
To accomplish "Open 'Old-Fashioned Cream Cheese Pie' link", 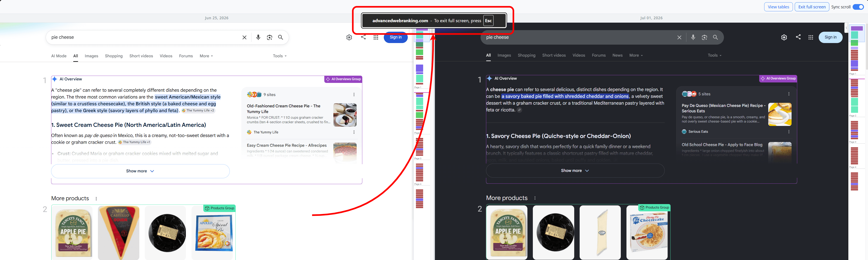I will pos(283,108).
